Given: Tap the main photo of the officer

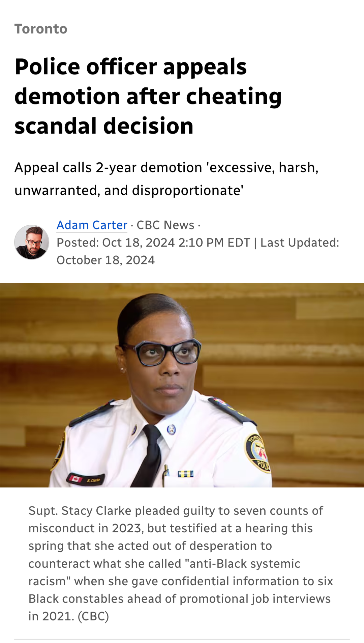Looking at the screenshot, I should pos(182,385).
